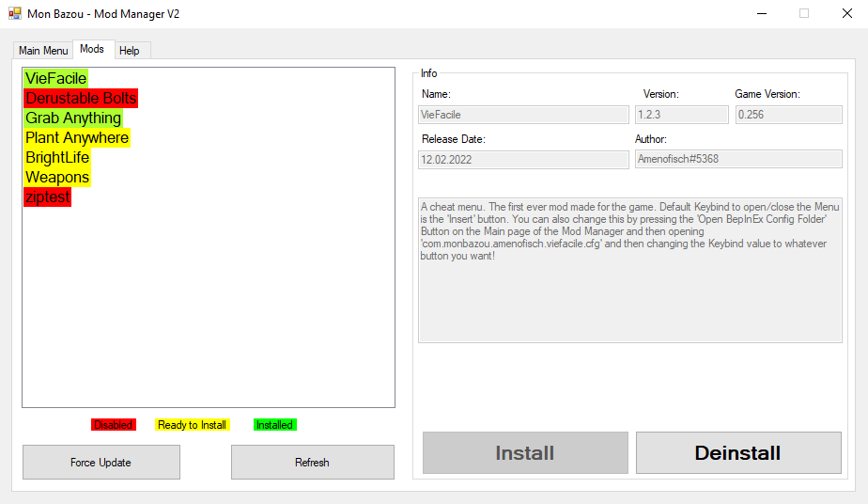Select Derustable Bolts in the mod list
This screenshot has width=868, height=504.
81,98
